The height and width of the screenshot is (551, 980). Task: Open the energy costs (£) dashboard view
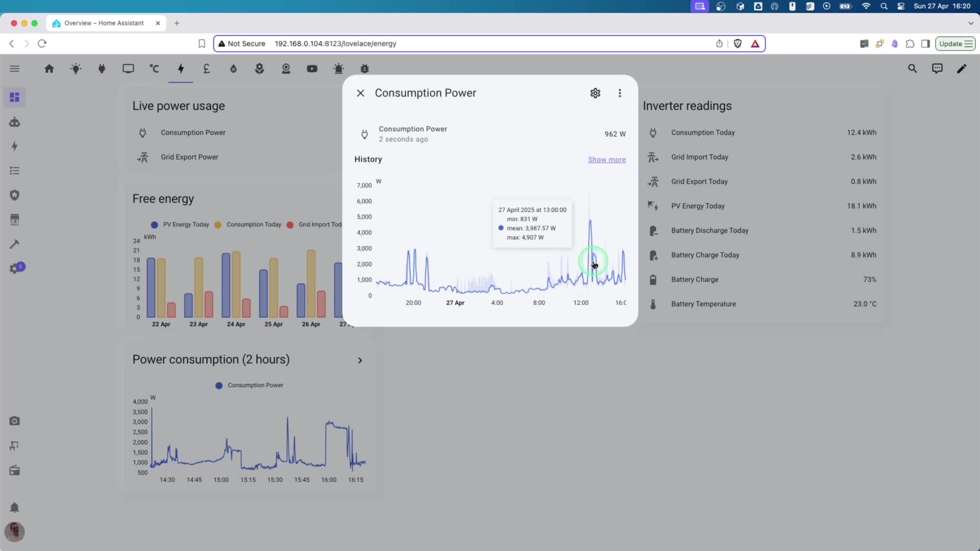coord(207,68)
